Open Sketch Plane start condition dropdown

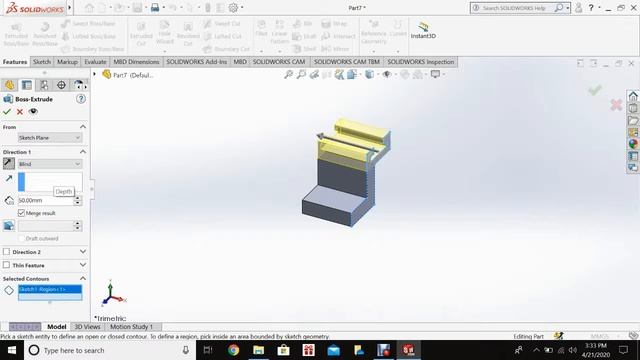coord(50,138)
